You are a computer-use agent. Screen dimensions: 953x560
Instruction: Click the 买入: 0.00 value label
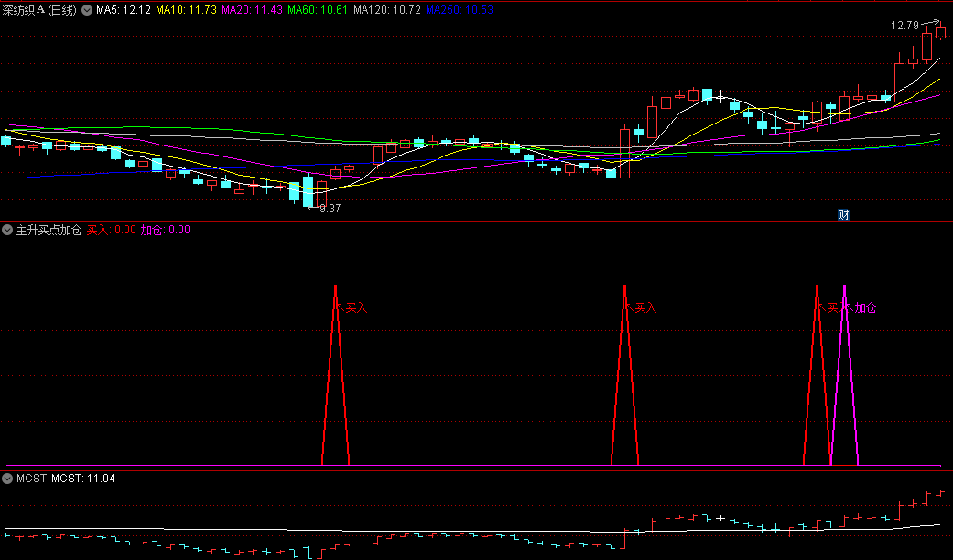[x=111, y=230]
